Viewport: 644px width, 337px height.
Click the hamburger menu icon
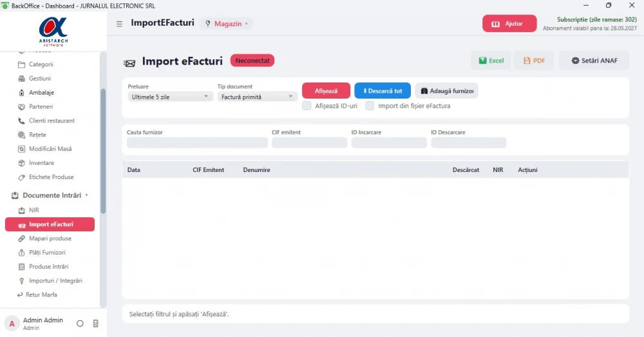(119, 24)
